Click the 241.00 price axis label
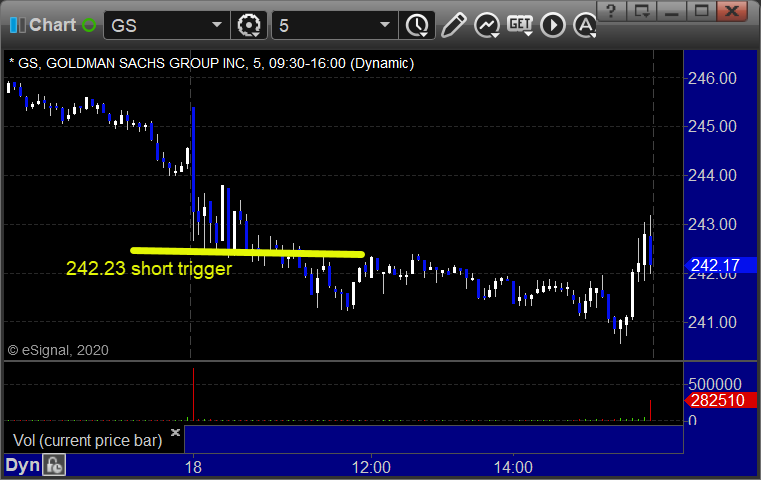Image resolution: width=761 pixels, height=480 pixels. pyautogui.click(x=712, y=322)
